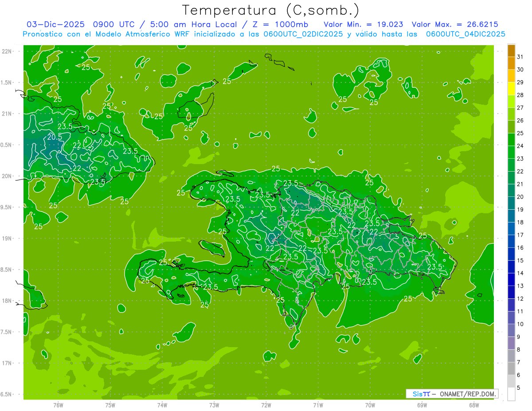Click the color bar label "27"

point(520,108)
